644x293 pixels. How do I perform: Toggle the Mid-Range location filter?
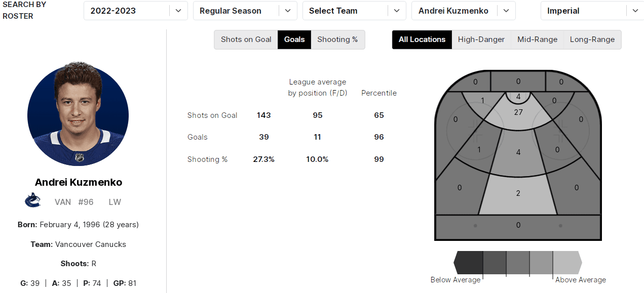click(x=537, y=39)
